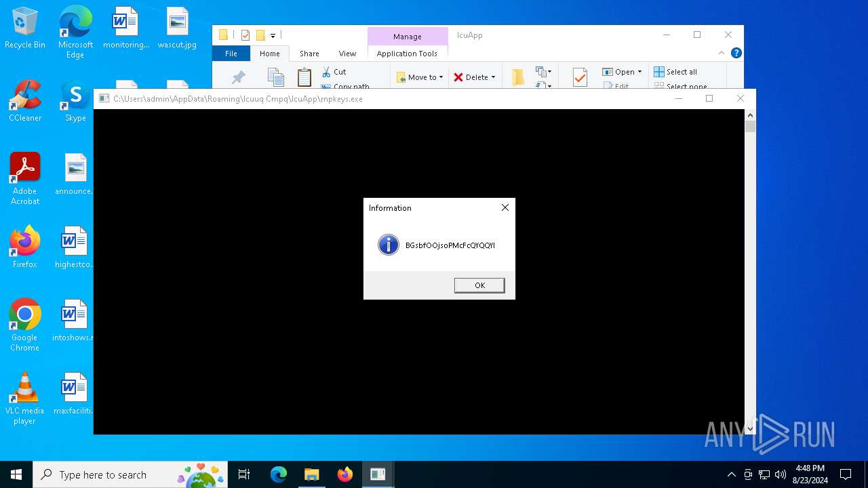868x488 pixels.
Task: Click the console window title icon
Action: pyautogui.click(x=104, y=98)
